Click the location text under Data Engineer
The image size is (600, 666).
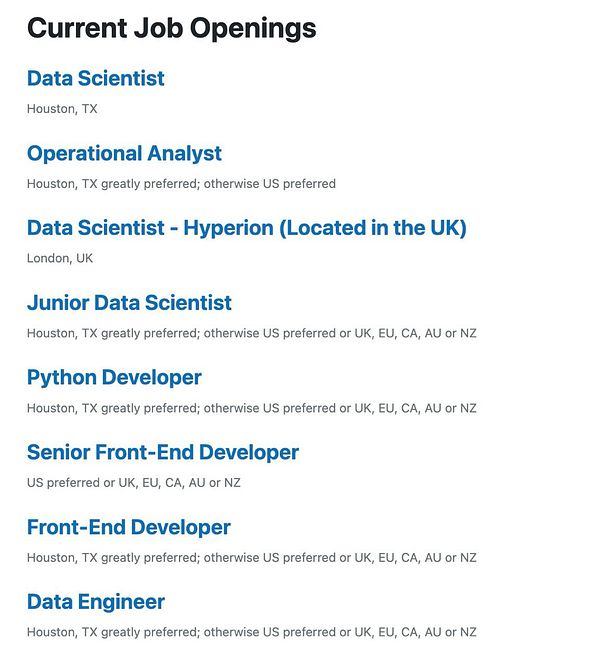pyautogui.click(x=251, y=632)
